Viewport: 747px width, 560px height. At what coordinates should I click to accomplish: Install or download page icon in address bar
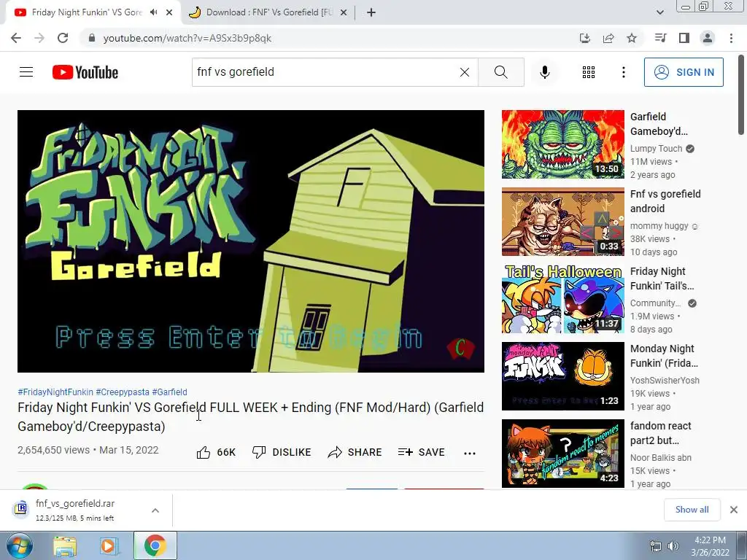point(584,38)
